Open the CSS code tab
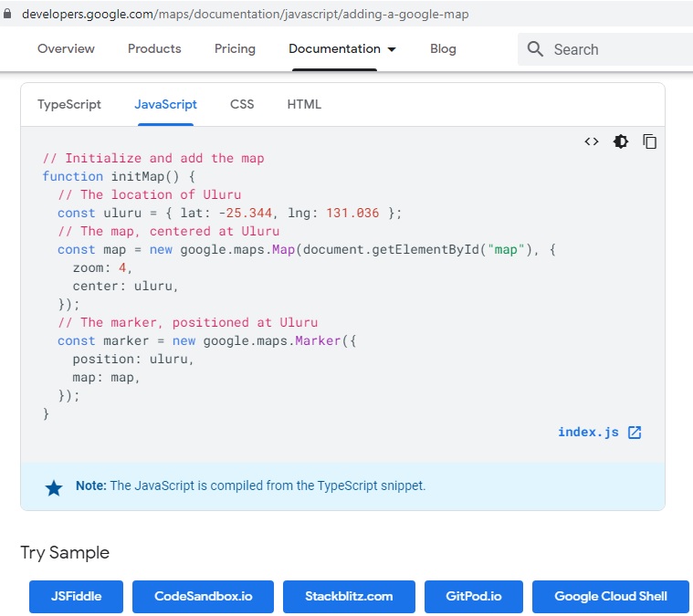Viewport: 693px width, 616px height. 242,104
